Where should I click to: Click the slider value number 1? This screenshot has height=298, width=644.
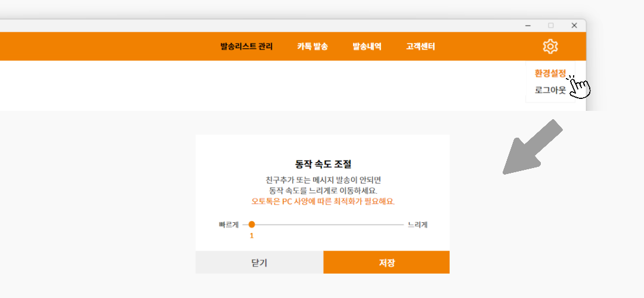click(x=252, y=235)
